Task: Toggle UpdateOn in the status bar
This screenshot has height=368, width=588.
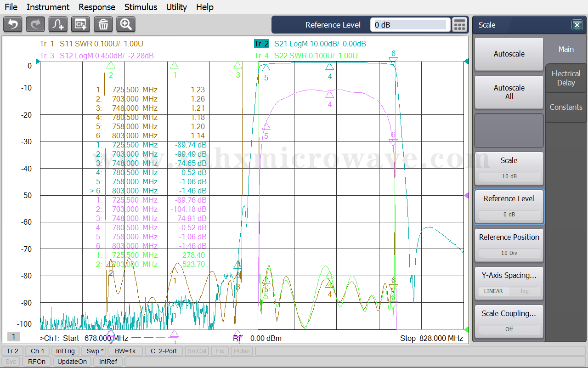Action: 73,362
